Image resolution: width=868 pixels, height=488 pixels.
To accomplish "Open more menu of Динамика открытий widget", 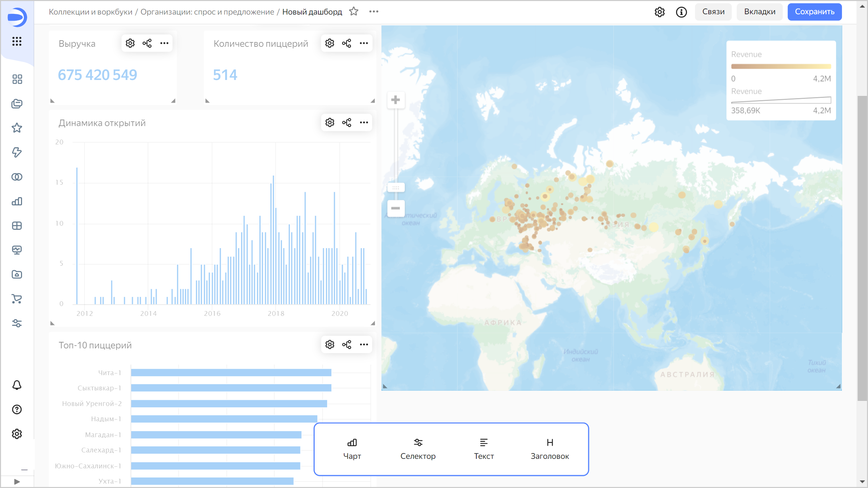I will coord(364,122).
